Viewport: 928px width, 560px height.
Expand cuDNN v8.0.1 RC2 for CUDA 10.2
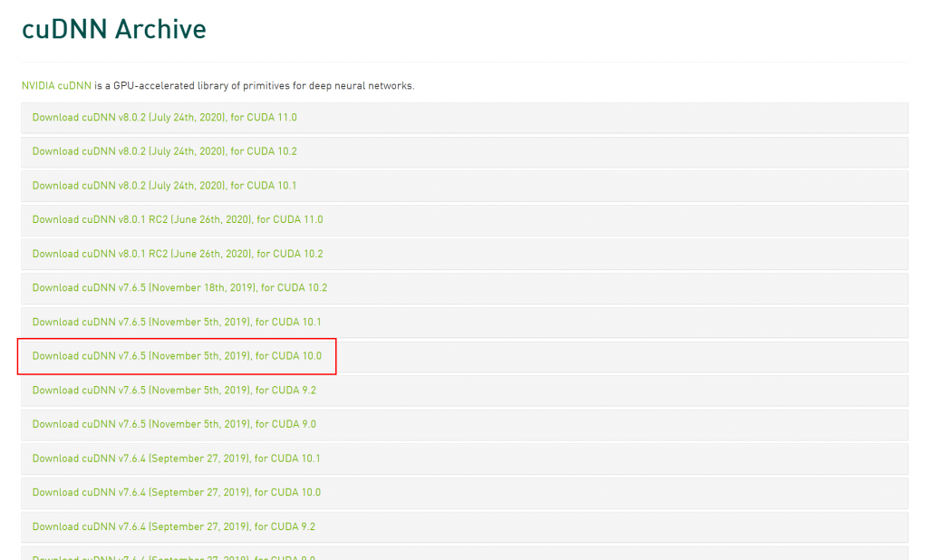click(x=177, y=254)
